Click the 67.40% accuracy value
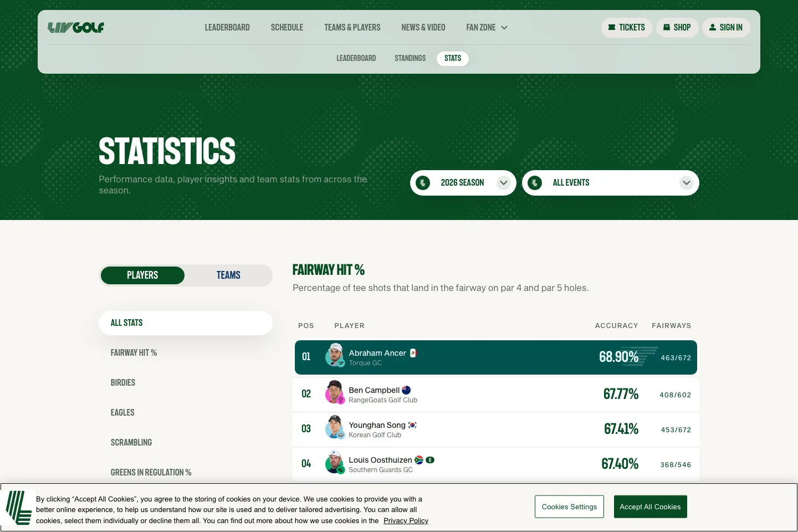This screenshot has height=532, width=798. pos(620,464)
